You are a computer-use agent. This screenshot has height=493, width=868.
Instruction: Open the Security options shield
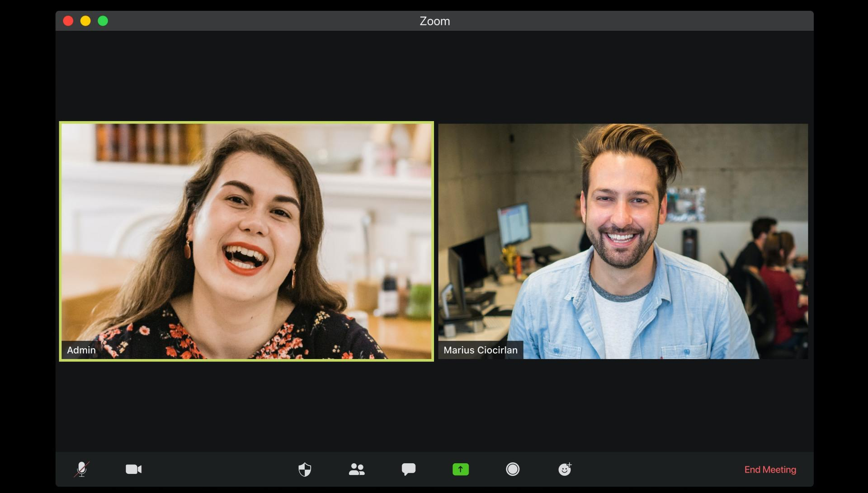pyautogui.click(x=305, y=469)
